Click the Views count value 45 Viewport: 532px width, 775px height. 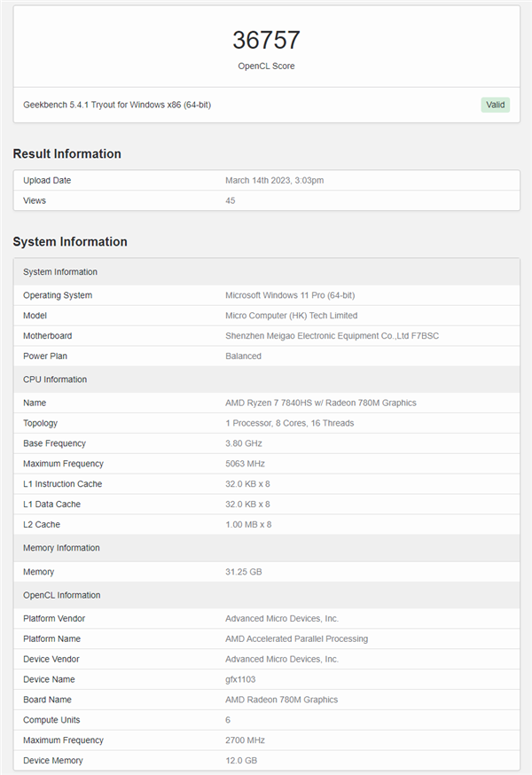pyautogui.click(x=231, y=200)
